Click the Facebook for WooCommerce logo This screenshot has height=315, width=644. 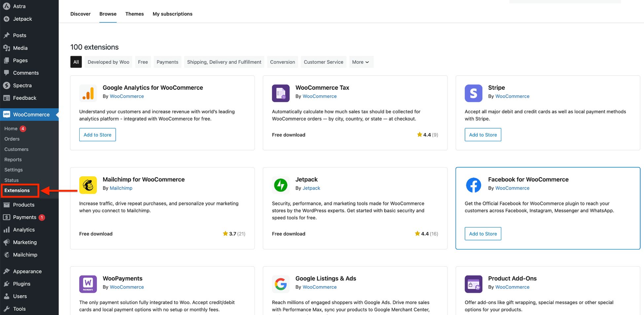474,185
